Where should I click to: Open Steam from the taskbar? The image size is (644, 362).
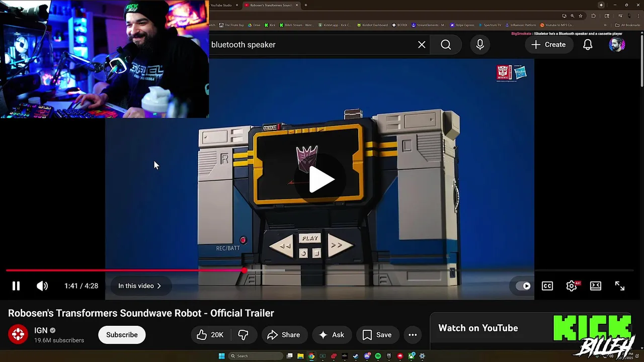[355, 356]
